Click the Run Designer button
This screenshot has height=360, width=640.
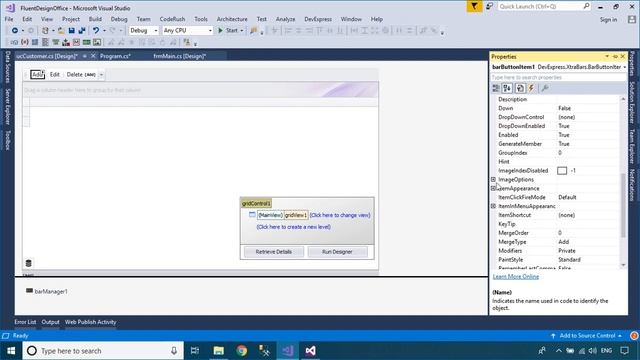337,252
